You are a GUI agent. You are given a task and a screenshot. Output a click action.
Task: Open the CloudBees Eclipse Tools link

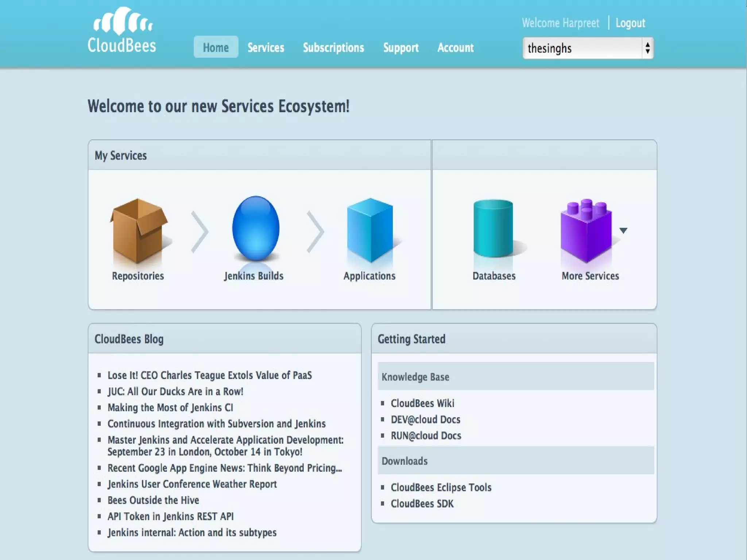coord(441,487)
